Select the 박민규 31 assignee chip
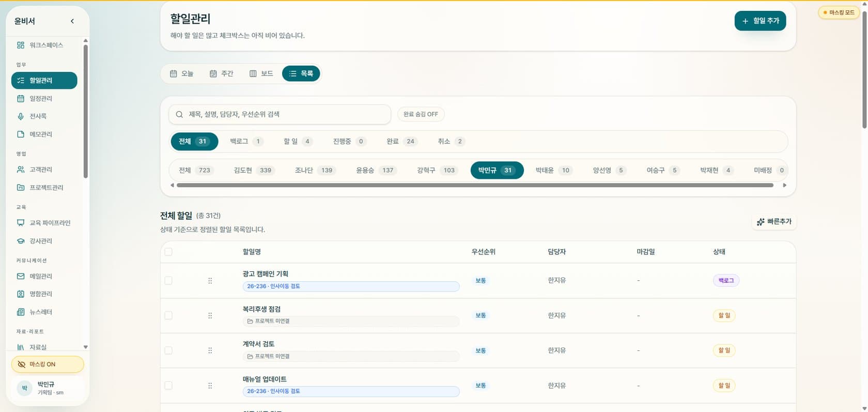 point(497,170)
